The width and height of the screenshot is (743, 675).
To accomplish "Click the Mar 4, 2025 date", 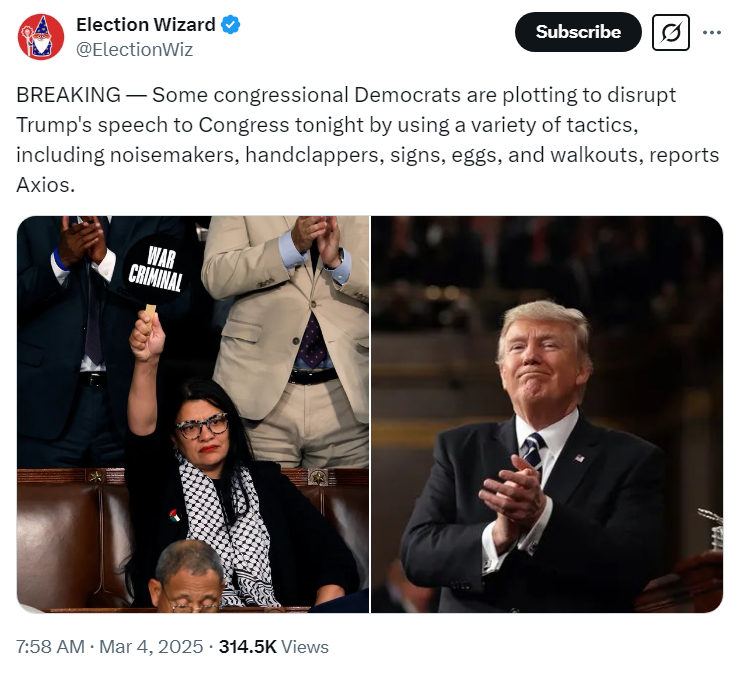I will pyautogui.click(x=151, y=647).
